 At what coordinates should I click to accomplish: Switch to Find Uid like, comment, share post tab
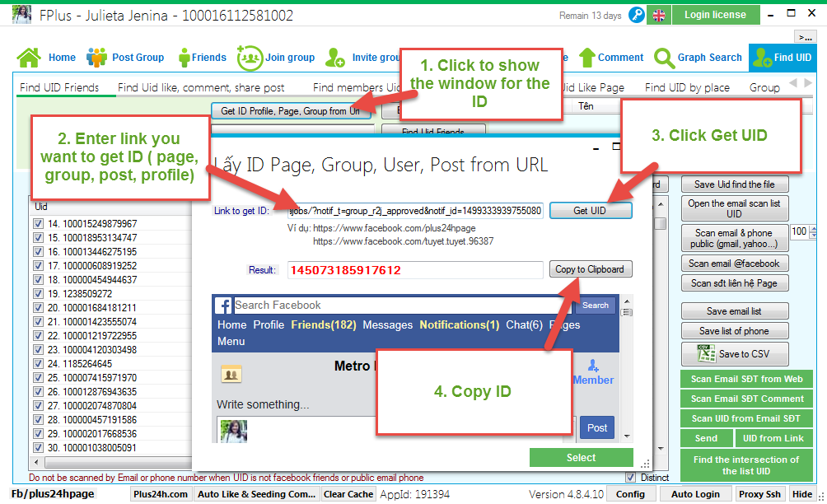tap(201, 87)
